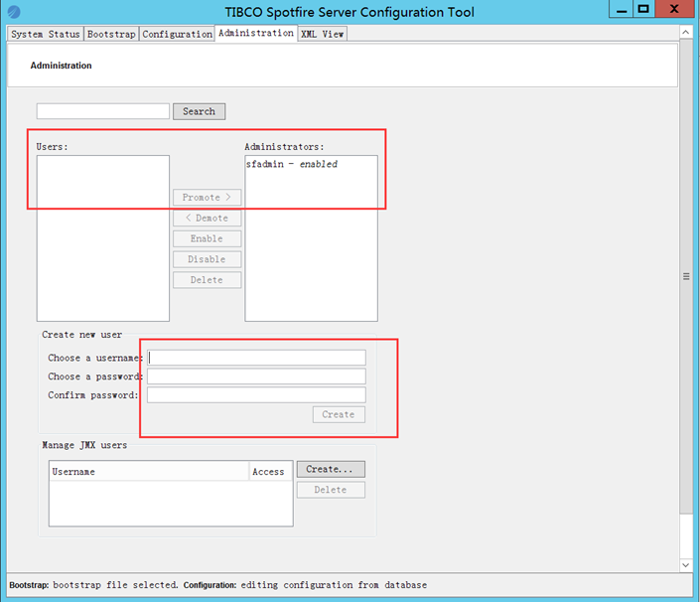Click the scrollbar up arrow
This screenshot has width=700, height=602.
tap(686, 32)
